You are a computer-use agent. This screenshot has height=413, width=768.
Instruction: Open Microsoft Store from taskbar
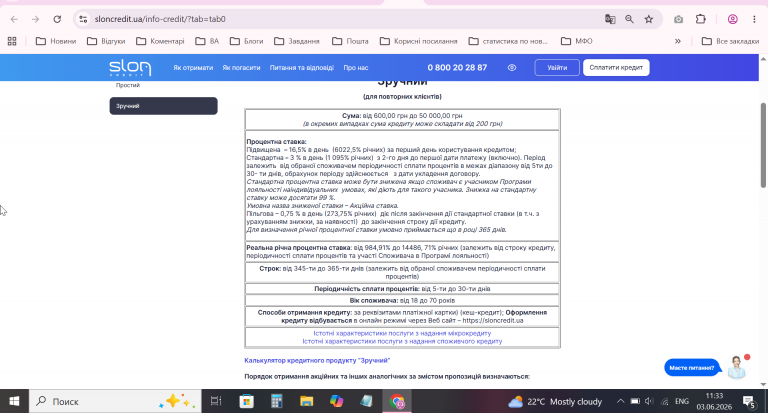(x=246, y=402)
